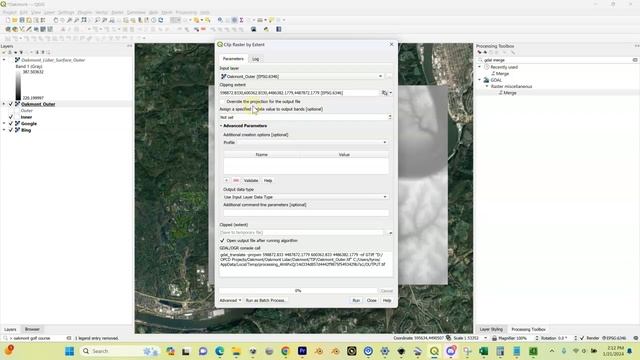
Task: Switch to the Log tab
Action: coord(256,59)
